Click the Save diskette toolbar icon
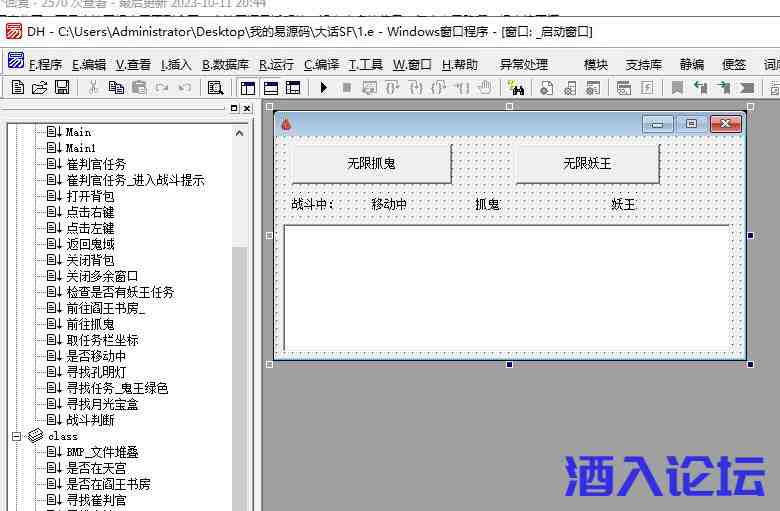 (x=61, y=88)
